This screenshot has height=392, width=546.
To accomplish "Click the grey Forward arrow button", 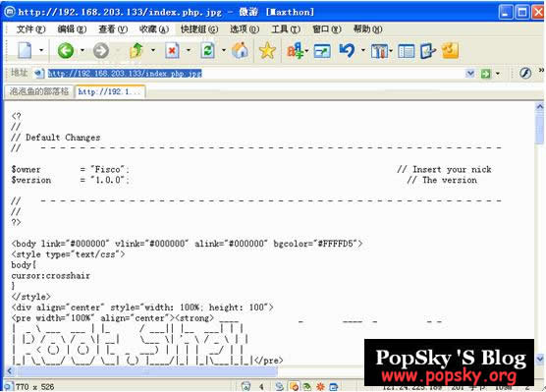I will 101,51.
